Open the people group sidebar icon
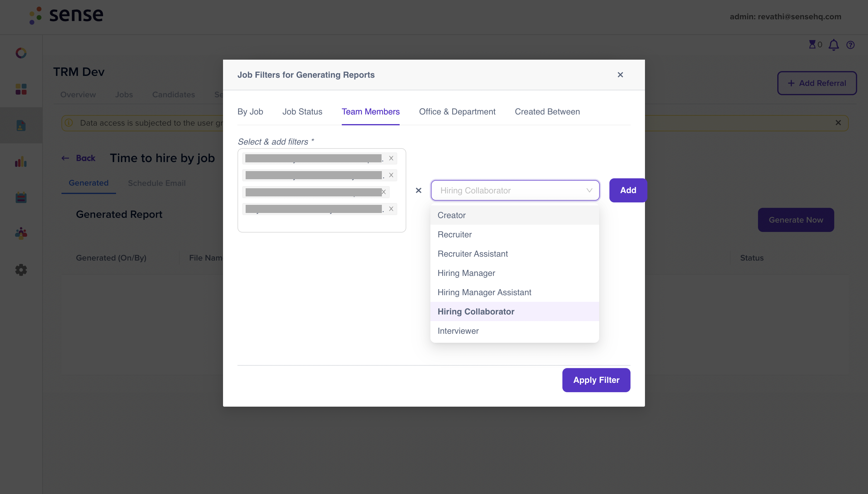This screenshot has height=494, width=868. point(21,233)
